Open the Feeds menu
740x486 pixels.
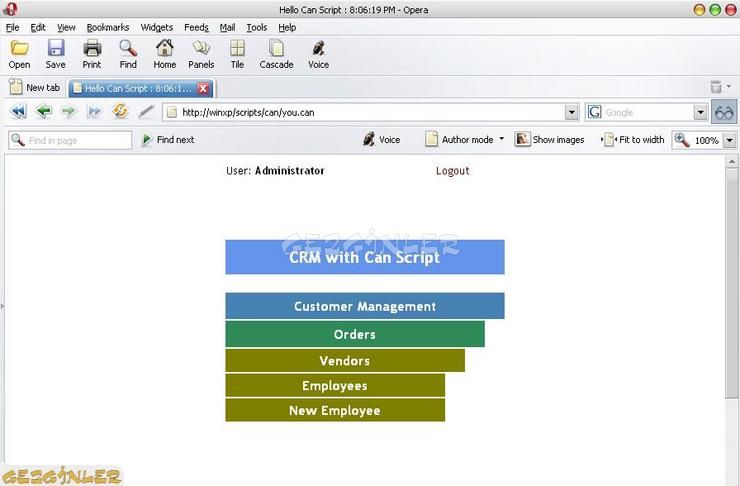pyautogui.click(x=196, y=27)
